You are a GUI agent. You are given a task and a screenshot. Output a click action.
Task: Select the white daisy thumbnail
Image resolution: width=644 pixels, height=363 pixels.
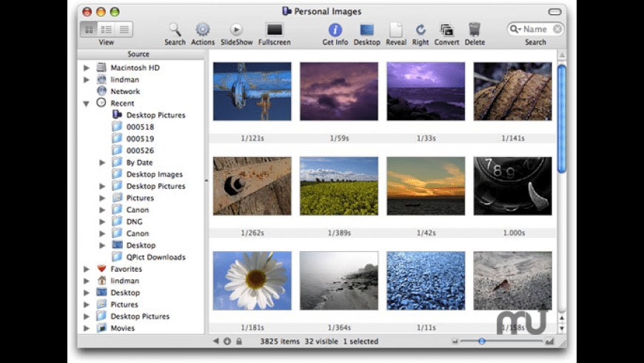252,281
